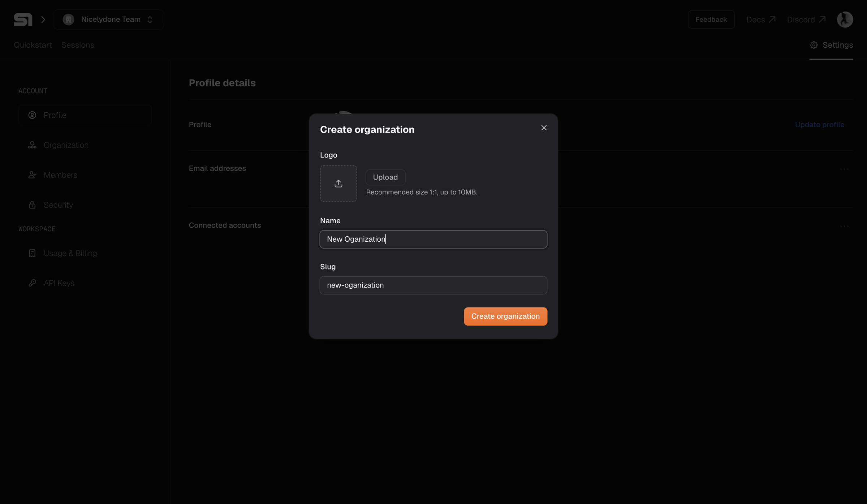The height and width of the screenshot is (504, 867).
Task: Open Usage & Billing in the sidebar
Action: click(x=85, y=253)
